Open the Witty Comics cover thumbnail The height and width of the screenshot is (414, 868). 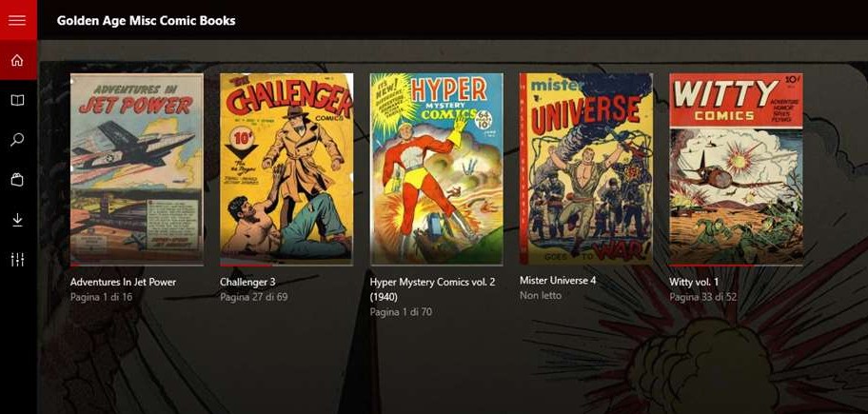pyautogui.click(x=737, y=169)
